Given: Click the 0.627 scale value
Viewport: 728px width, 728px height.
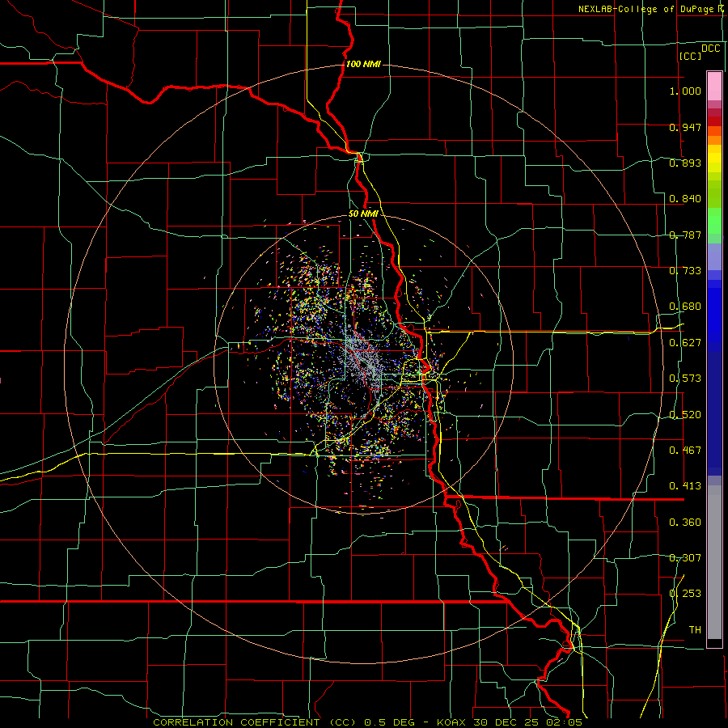Looking at the screenshot, I should (x=685, y=343).
